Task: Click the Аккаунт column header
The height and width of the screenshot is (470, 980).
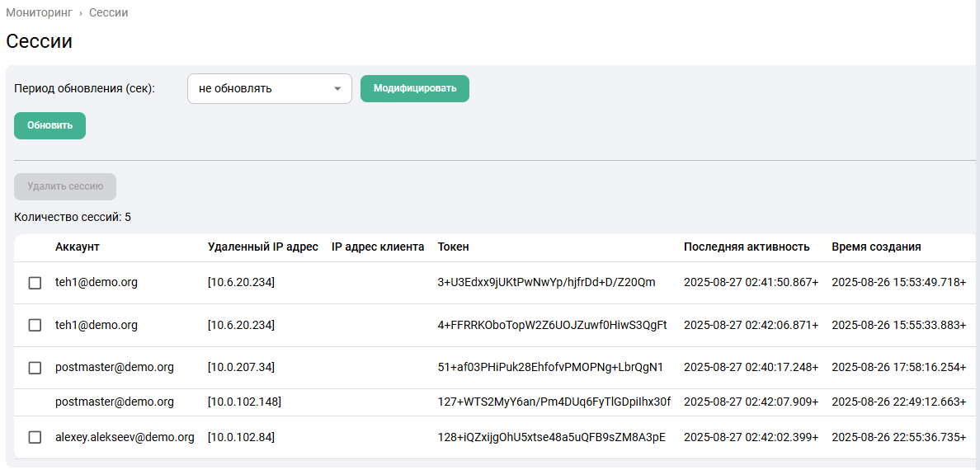Action: (x=78, y=247)
